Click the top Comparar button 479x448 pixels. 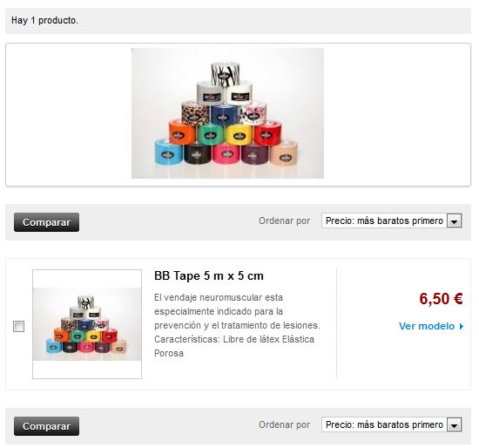pos(46,222)
